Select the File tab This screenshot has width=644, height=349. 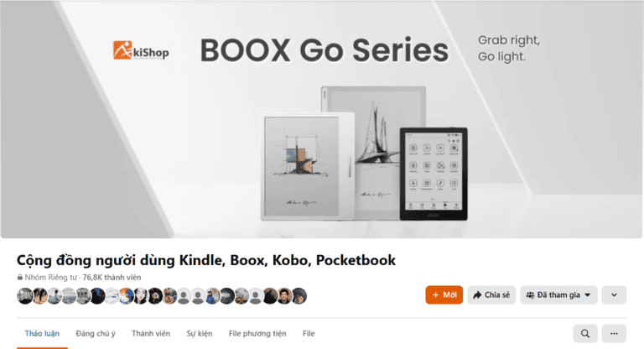tap(309, 333)
